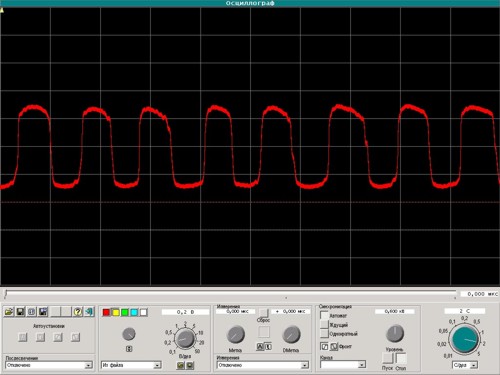This screenshot has height=375, width=500.
Task: Open the Послесвечение dropdown
Action: pos(49,365)
